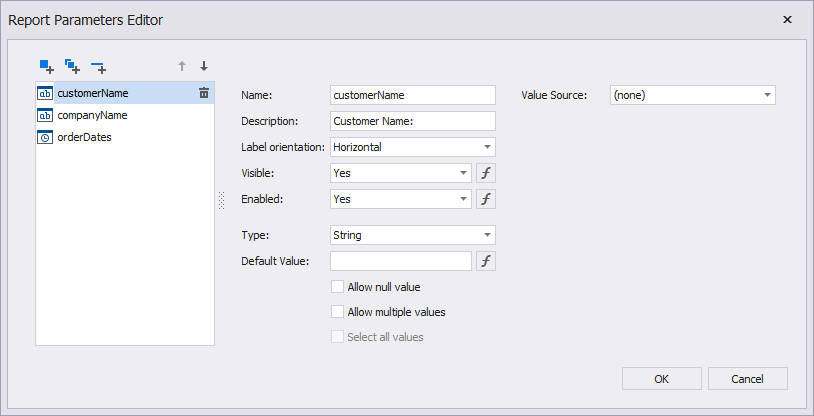
Task: Select companyName parameter in the list
Action: click(x=92, y=115)
